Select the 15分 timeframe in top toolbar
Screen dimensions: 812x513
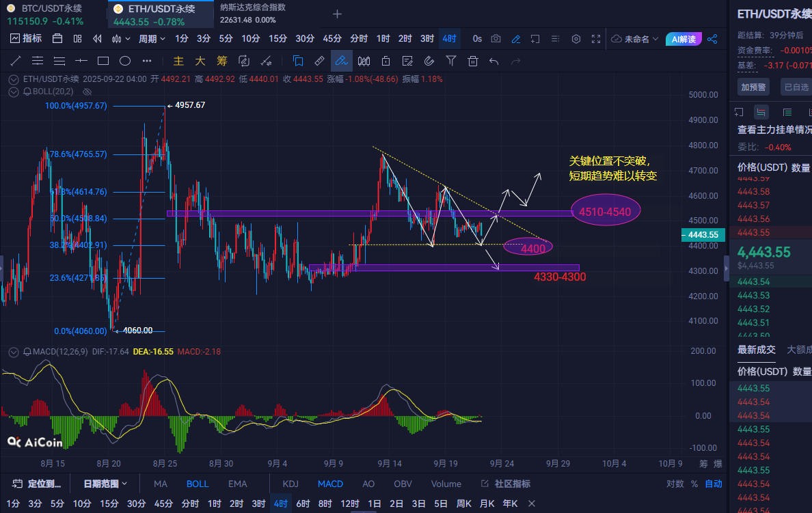278,39
